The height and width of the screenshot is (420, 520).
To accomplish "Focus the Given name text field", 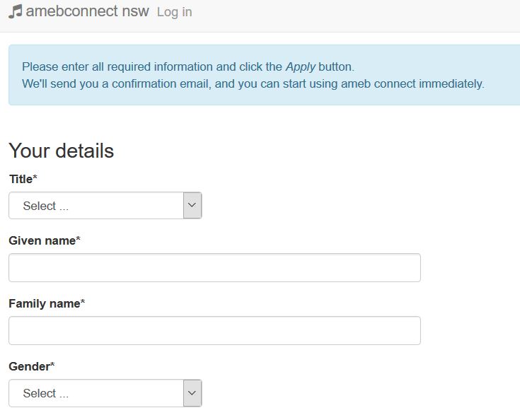I will pyautogui.click(x=214, y=268).
